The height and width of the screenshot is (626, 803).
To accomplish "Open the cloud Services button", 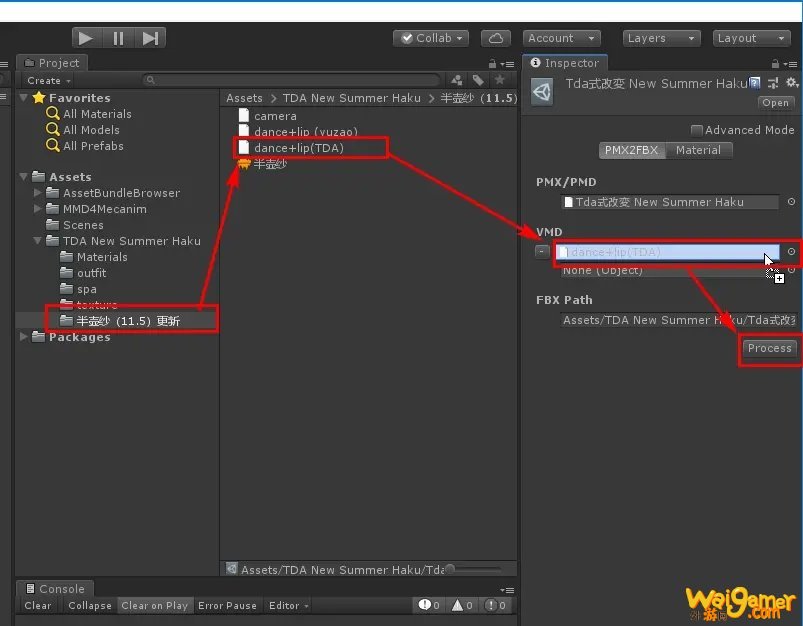I will 495,38.
